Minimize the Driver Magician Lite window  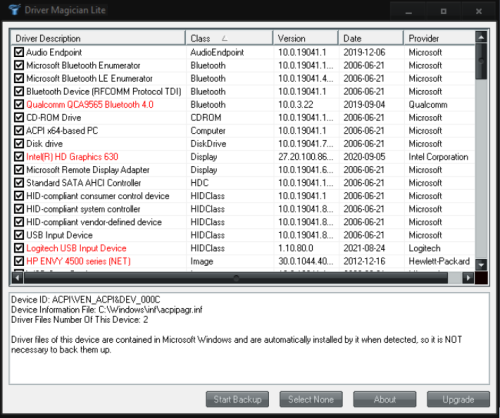coord(409,11)
